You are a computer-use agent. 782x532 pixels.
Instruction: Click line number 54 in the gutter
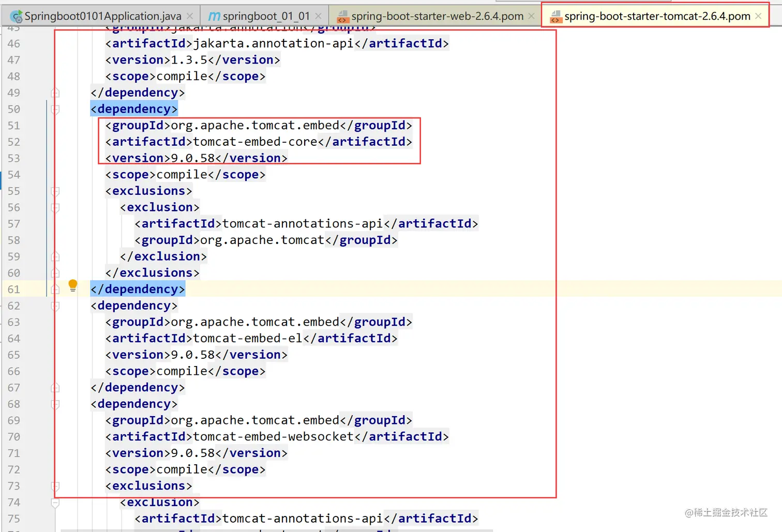14,175
